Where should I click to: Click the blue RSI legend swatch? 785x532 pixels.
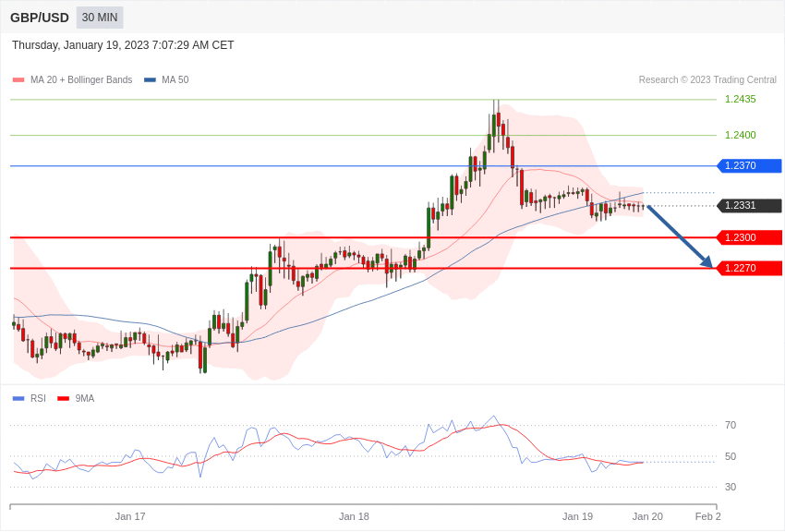[18, 399]
